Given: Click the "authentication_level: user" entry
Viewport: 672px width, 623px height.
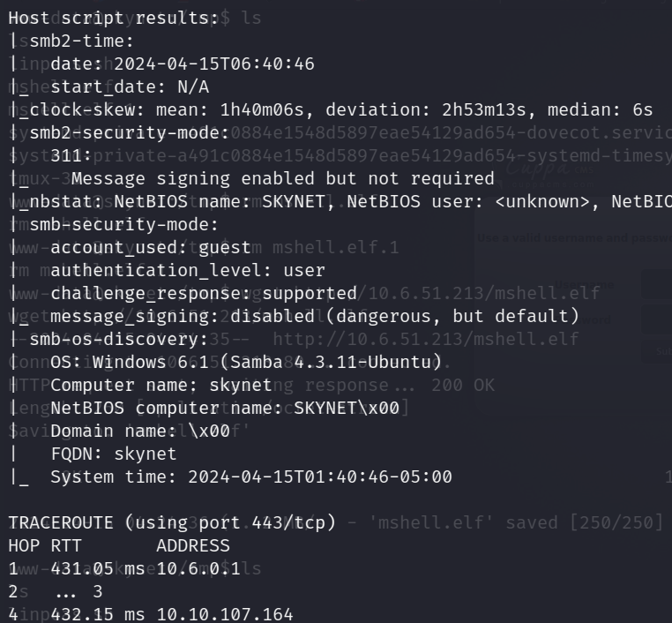Looking at the screenshot, I should (188, 271).
